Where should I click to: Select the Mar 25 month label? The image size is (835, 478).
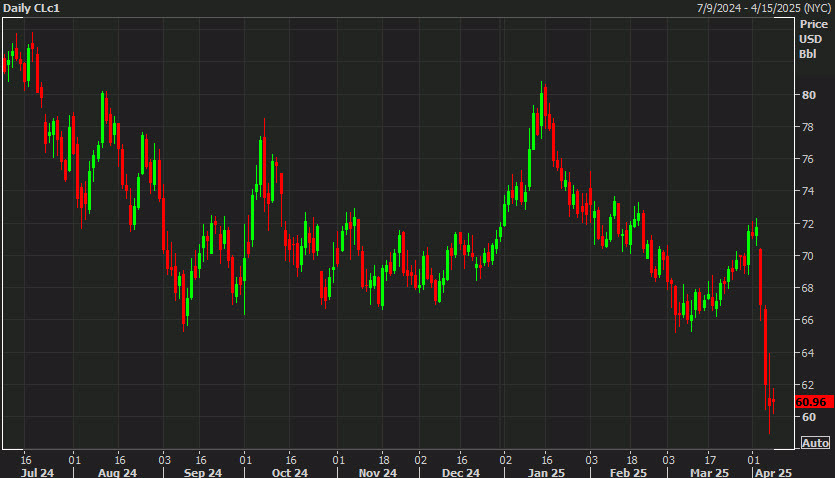point(709,472)
